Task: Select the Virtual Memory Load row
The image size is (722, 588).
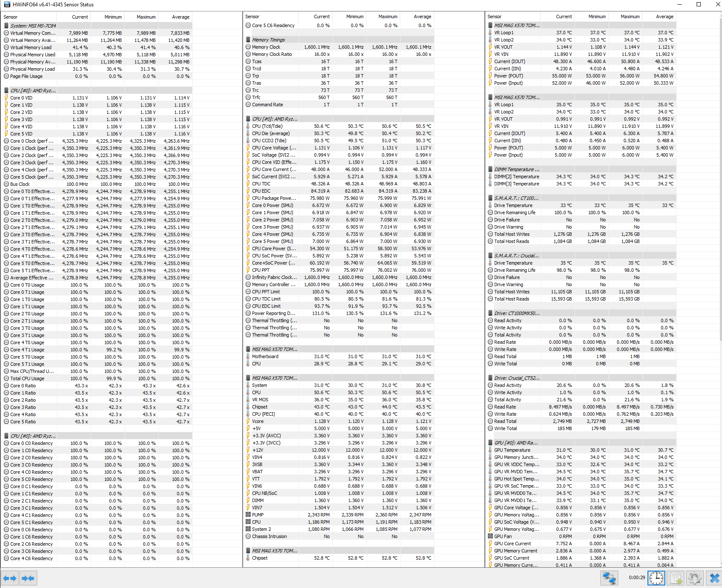Action: coord(97,47)
